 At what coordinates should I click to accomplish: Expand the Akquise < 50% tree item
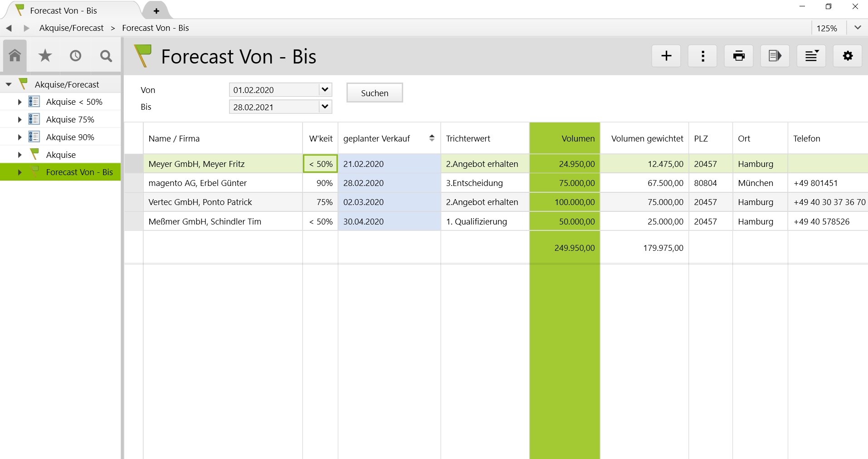pos(19,102)
